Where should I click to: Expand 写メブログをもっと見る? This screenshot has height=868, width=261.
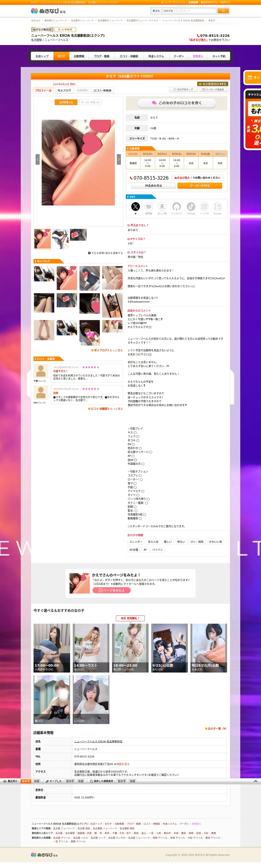click(107, 350)
